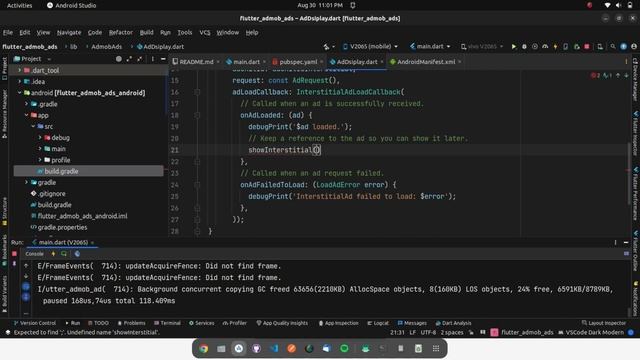The width and height of the screenshot is (640, 360).
Task: Open the Layout Inspector tool window
Action: [x=604, y=323]
